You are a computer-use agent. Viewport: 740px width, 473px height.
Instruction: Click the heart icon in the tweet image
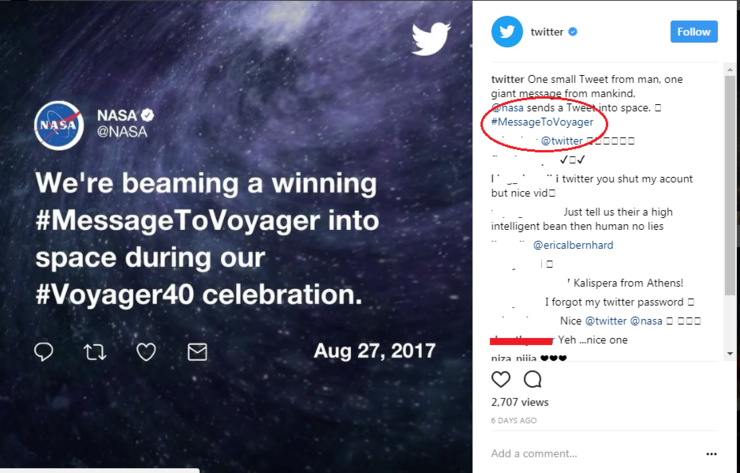point(146,351)
